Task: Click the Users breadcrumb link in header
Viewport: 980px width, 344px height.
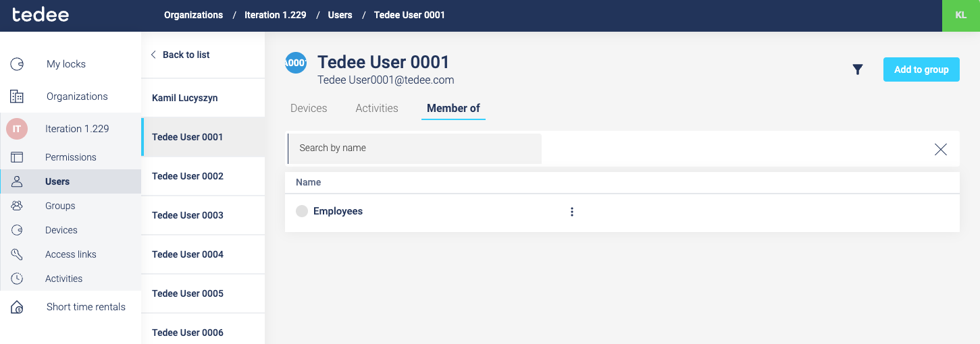Action: coord(340,16)
